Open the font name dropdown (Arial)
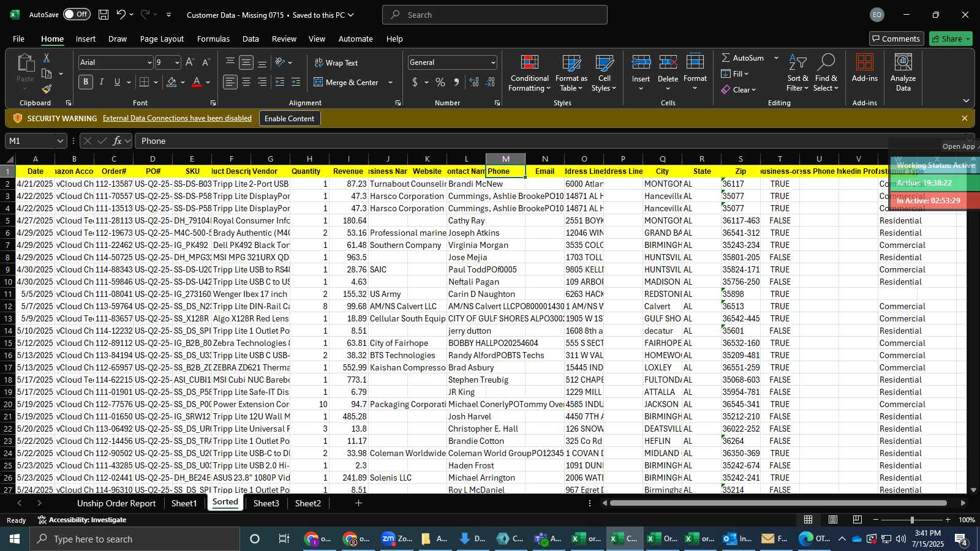 point(149,62)
